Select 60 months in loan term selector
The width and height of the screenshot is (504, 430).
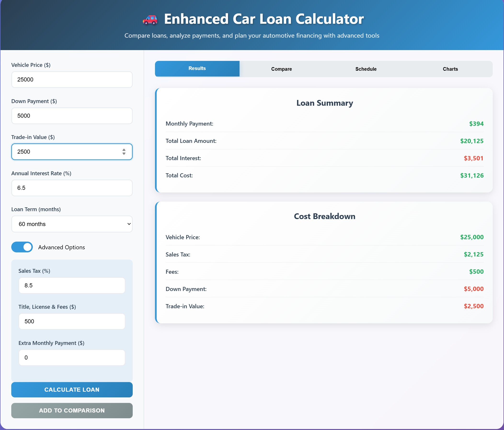pos(72,224)
